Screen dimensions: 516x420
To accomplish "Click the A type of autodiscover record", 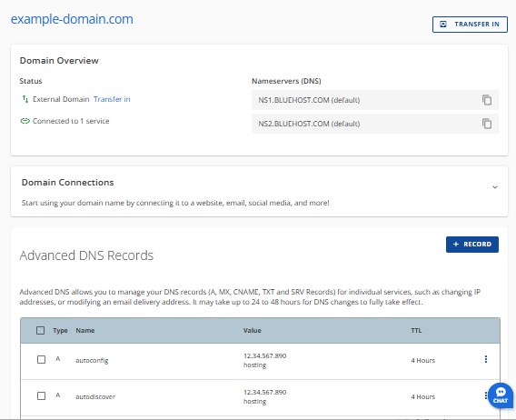I will [x=58, y=395].
